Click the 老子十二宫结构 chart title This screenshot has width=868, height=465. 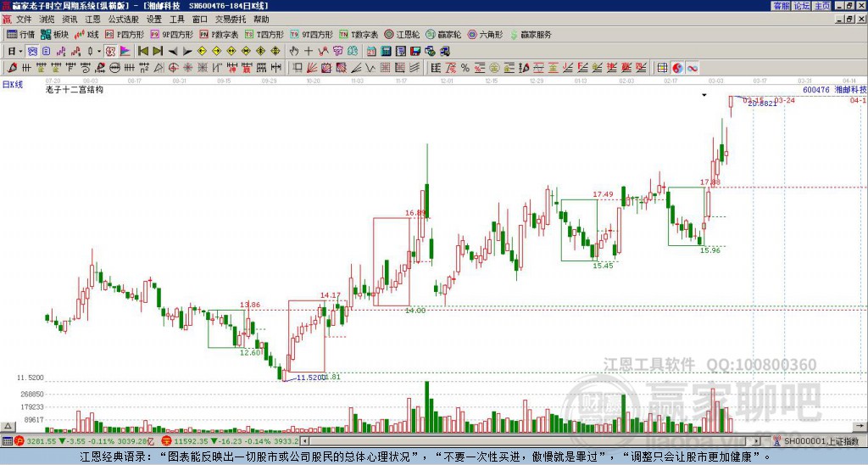74,89
